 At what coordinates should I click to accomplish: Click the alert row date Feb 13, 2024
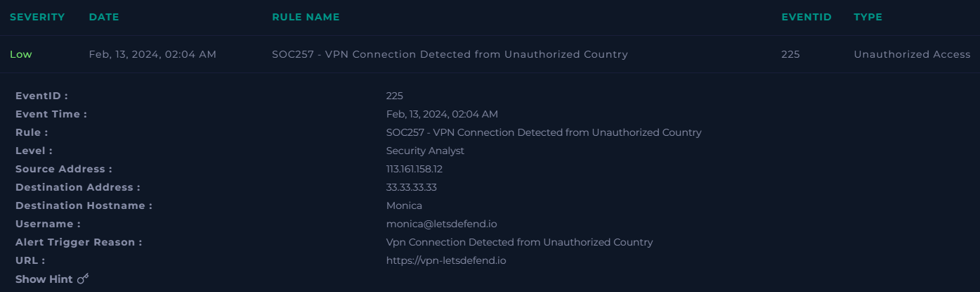pos(152,54)
